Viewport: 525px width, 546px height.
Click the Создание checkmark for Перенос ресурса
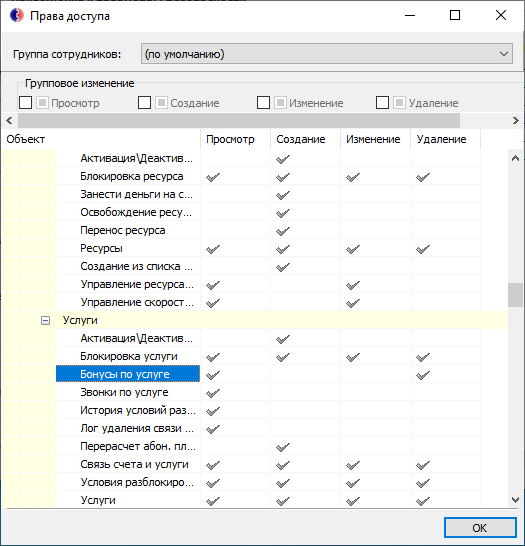pyautogui.click(x=283, y=231)
